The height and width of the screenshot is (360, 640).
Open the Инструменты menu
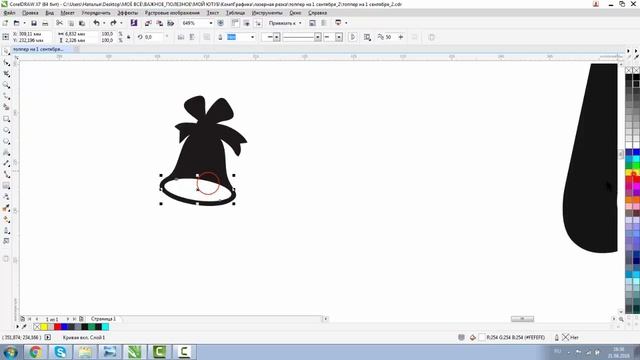267,13
